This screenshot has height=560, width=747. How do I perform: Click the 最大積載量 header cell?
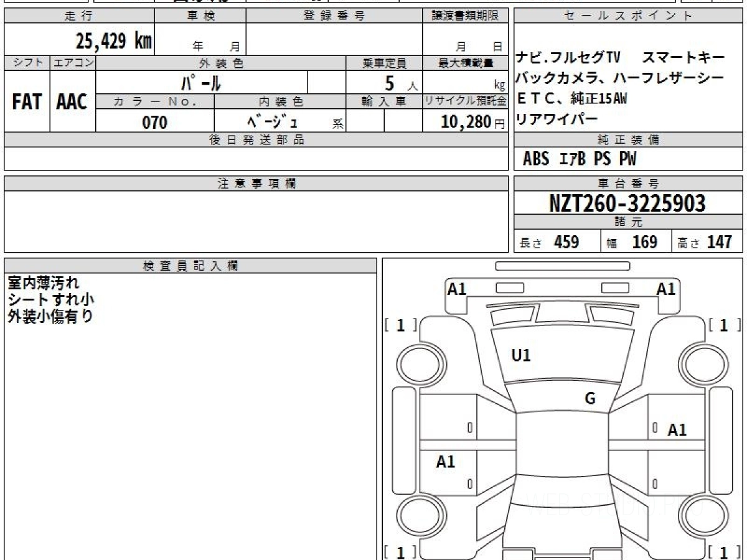[x=465, y=63]
